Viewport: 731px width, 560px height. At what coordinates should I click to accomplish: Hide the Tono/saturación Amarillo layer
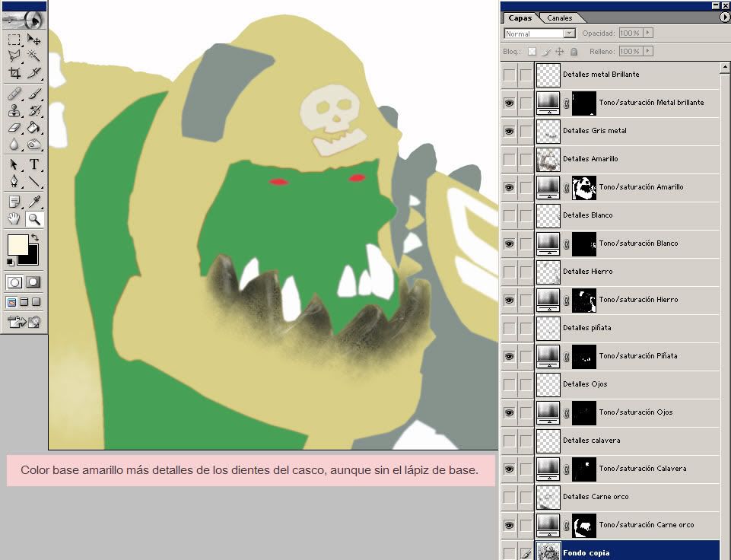(510, 187)
